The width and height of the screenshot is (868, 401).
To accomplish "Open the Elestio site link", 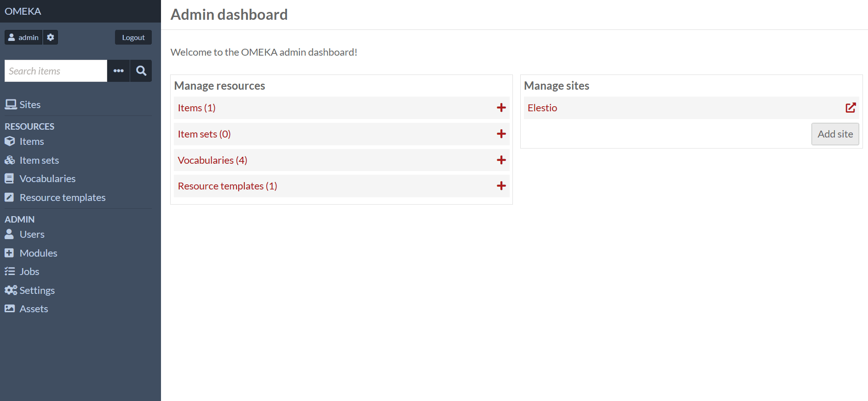I will [x=542, y=108].
